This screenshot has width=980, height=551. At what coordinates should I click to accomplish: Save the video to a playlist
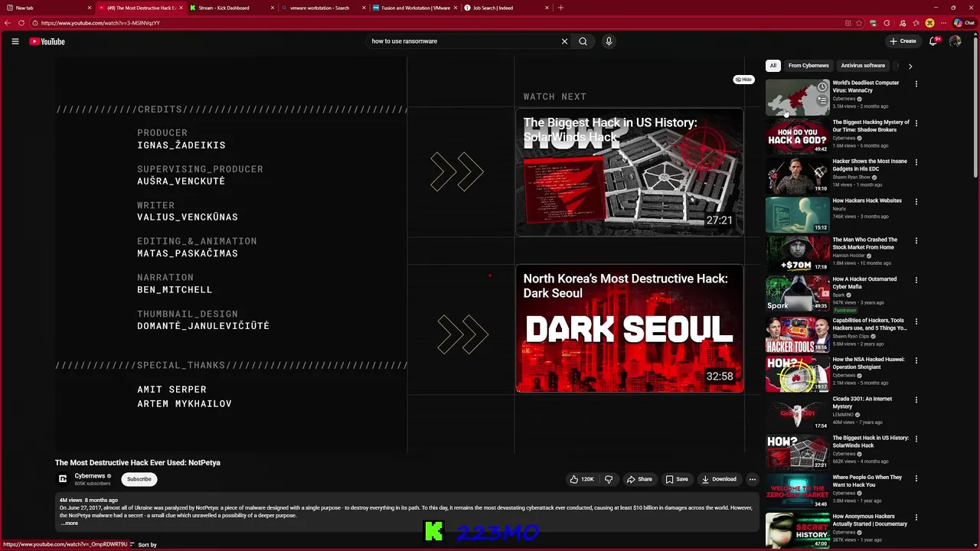pos(677,479)
